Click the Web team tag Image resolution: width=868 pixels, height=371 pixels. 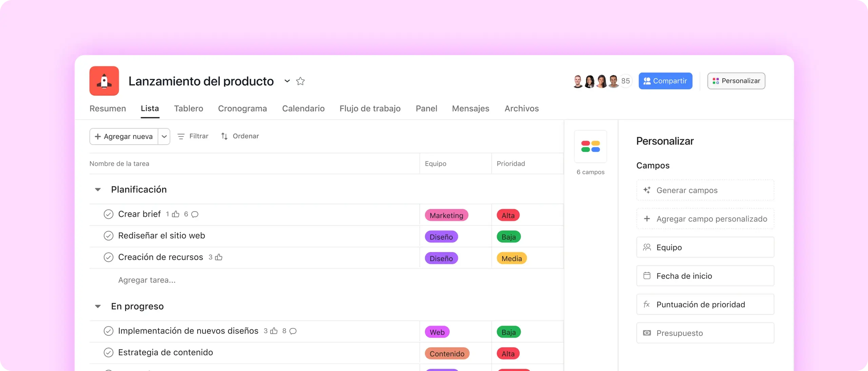pos(437,332)
